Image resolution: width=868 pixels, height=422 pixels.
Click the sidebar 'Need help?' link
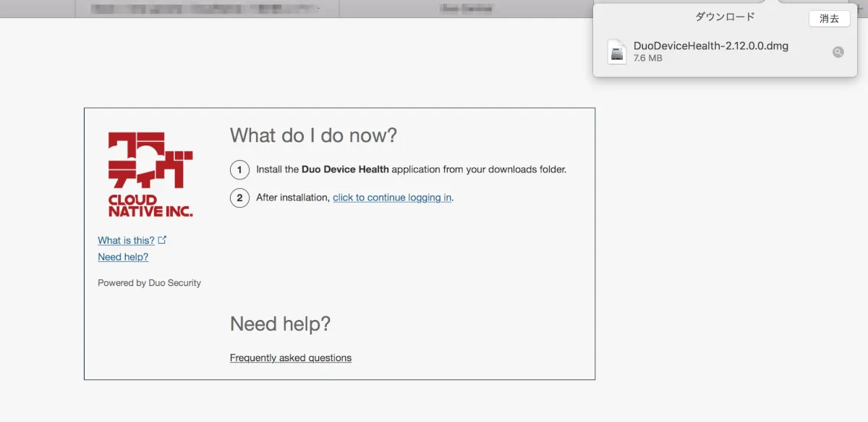click(123, 257)
